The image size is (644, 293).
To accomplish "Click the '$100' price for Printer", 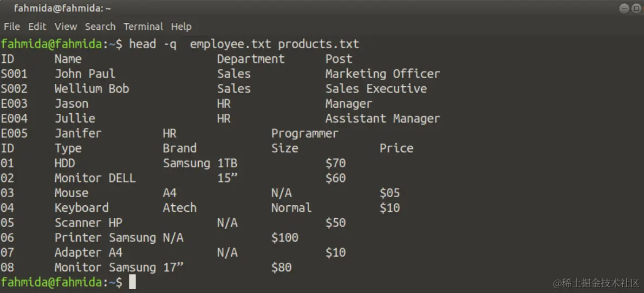I will pos(285,237).
